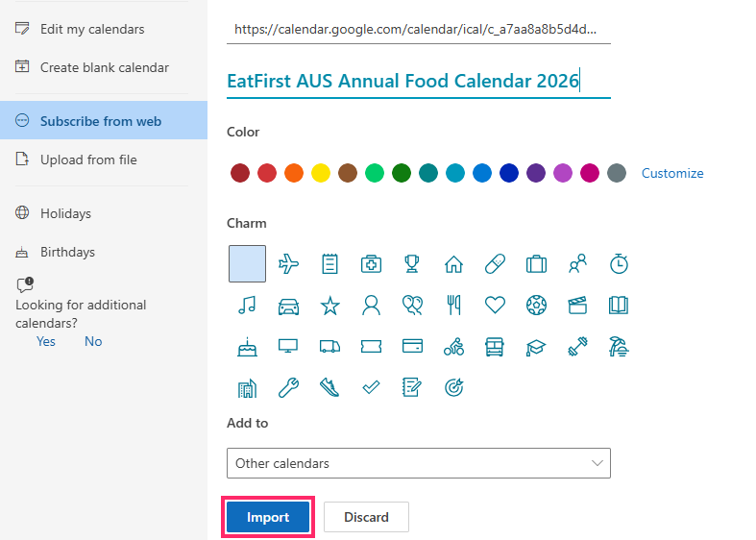
Task: Select the open book charm
Action: coord(619,306)
